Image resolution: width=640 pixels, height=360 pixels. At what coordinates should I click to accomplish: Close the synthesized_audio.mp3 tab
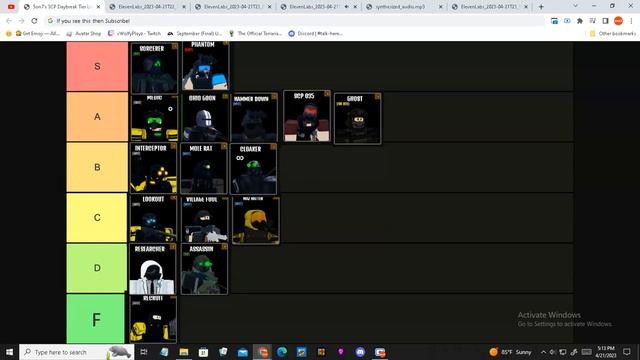pyautogui.click(x=440, y=7)
